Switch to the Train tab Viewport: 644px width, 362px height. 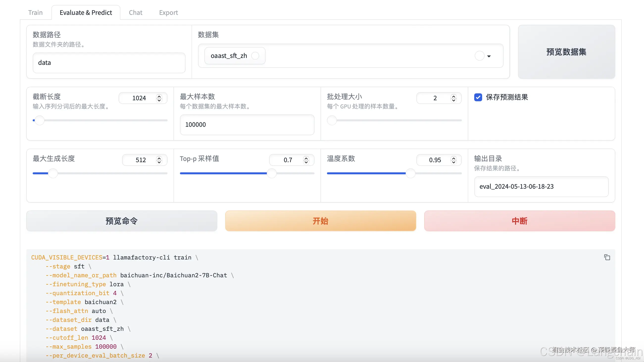pyautogui.click(x=35, y=13)
